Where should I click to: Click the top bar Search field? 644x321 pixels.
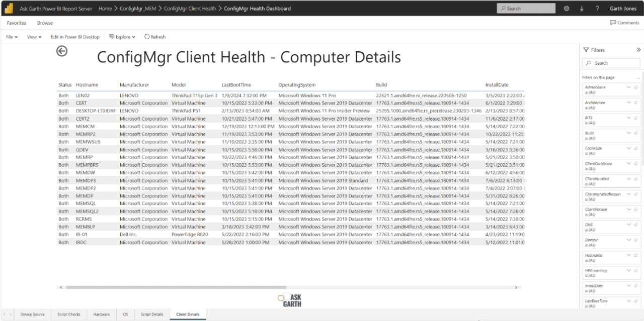[526, 9]
